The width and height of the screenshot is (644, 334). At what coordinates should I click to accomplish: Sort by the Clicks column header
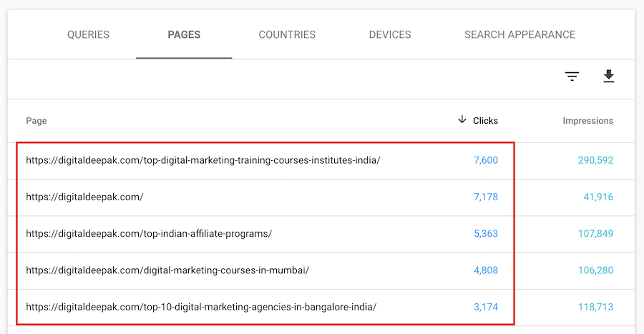coord(485,121)
